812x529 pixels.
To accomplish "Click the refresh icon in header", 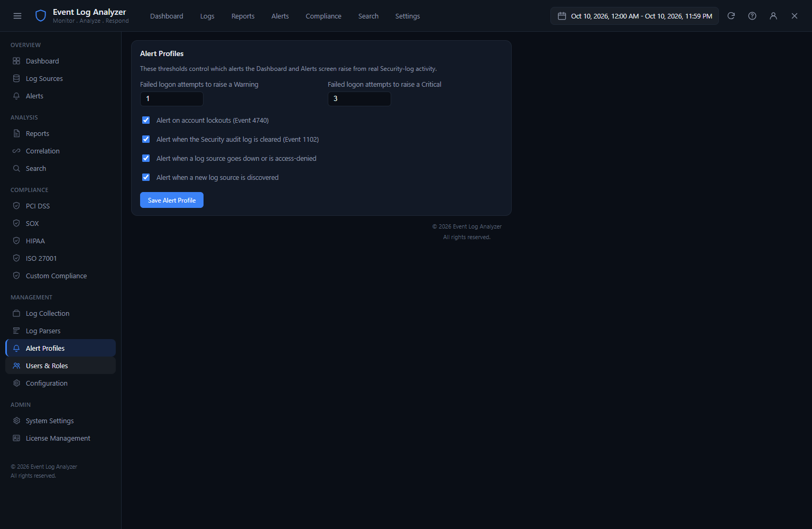I will click(731, 16).
